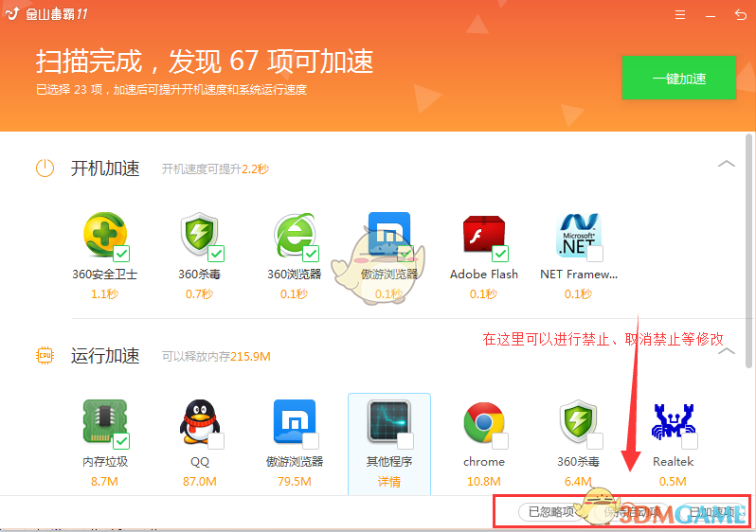Collapse the 开机加速 section
This screenshot has width=756, height=532.
[726, 164]
